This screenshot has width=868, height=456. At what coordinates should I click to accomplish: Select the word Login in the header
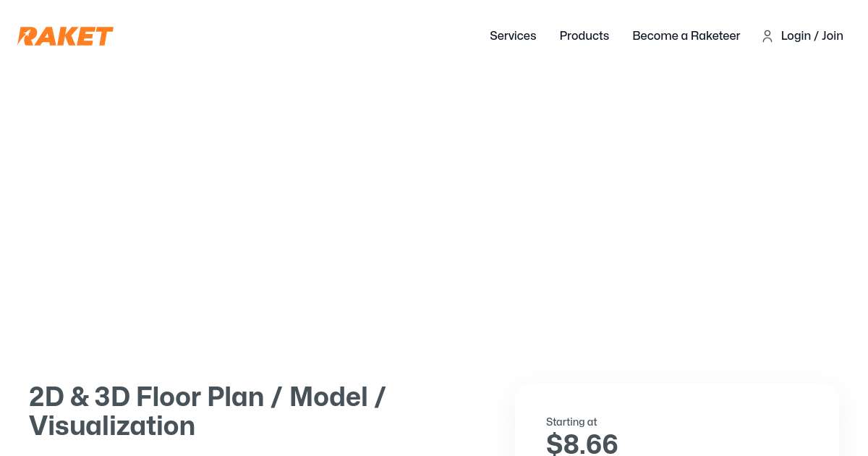coord(796,35)
